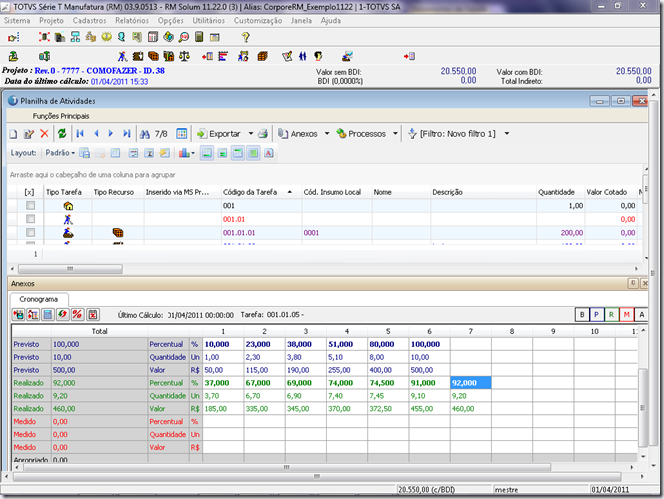Sort by the Código da Tarefa column header
Screen dimensions: 664x499
pyautogui.click(x=261, y=192)
